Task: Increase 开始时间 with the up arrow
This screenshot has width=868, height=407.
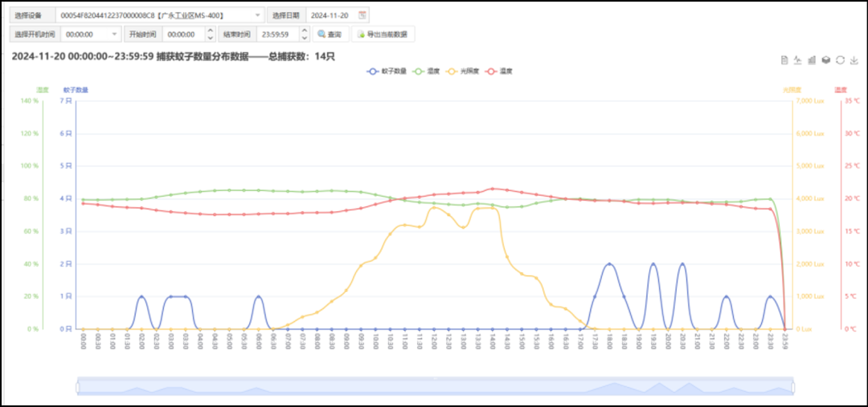Action: click(x=211, y=31)
